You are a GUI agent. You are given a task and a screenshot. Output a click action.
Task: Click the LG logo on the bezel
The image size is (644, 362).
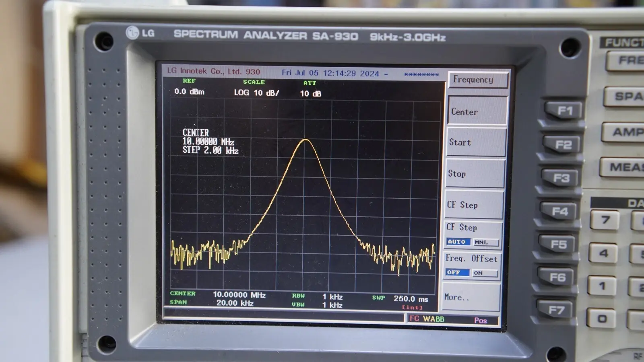[x=140, y=33]
